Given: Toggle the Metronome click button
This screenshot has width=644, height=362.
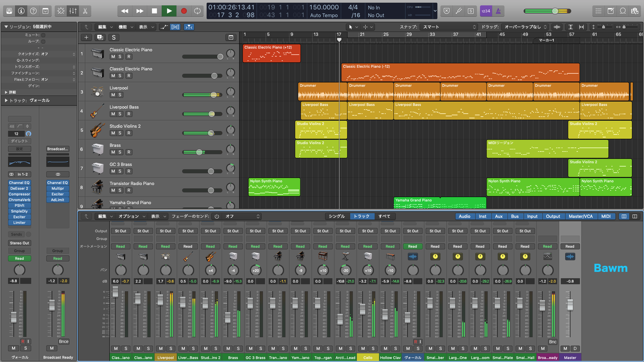Looking at the screenshot, I should [498, 11].
